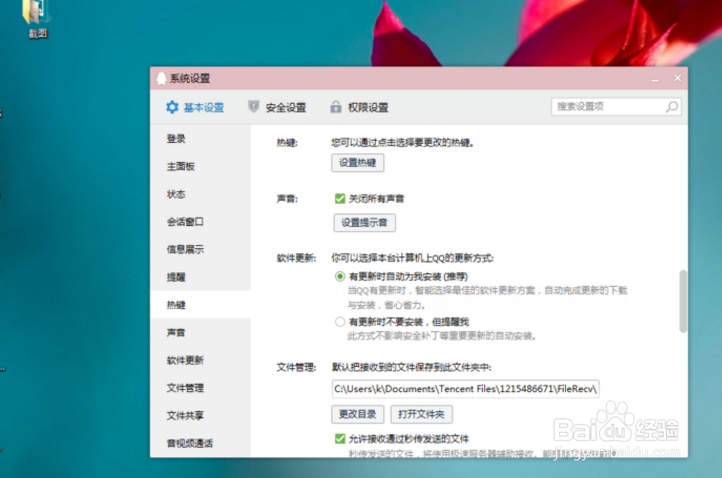Click the lock icon of 权限设置
The image size is (722, 478).
[x=336, y=107]
